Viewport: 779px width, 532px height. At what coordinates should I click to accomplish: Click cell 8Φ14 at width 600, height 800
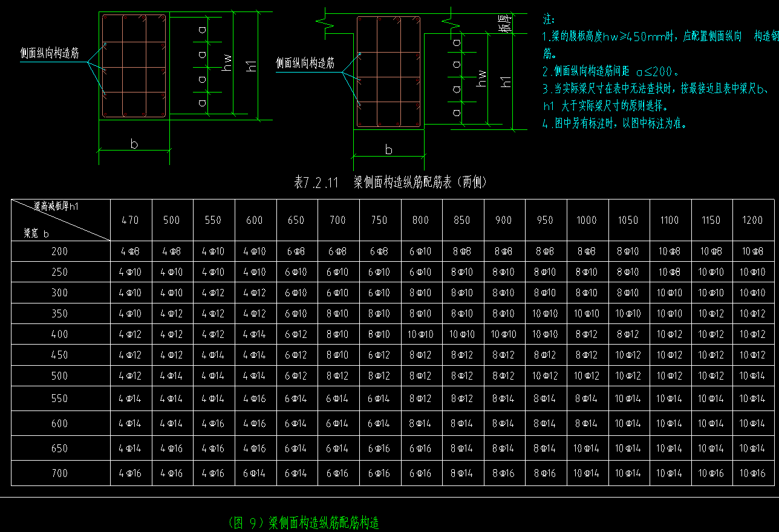(x=420, y=424)
